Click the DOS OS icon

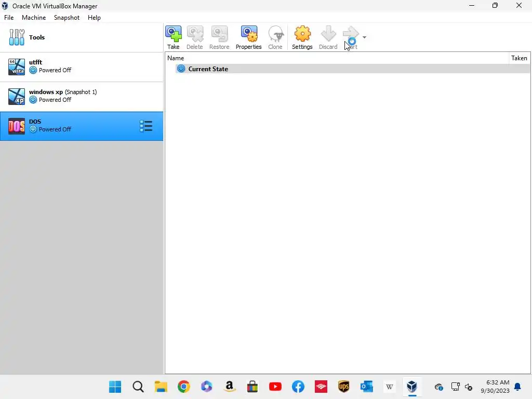[17, 126]
